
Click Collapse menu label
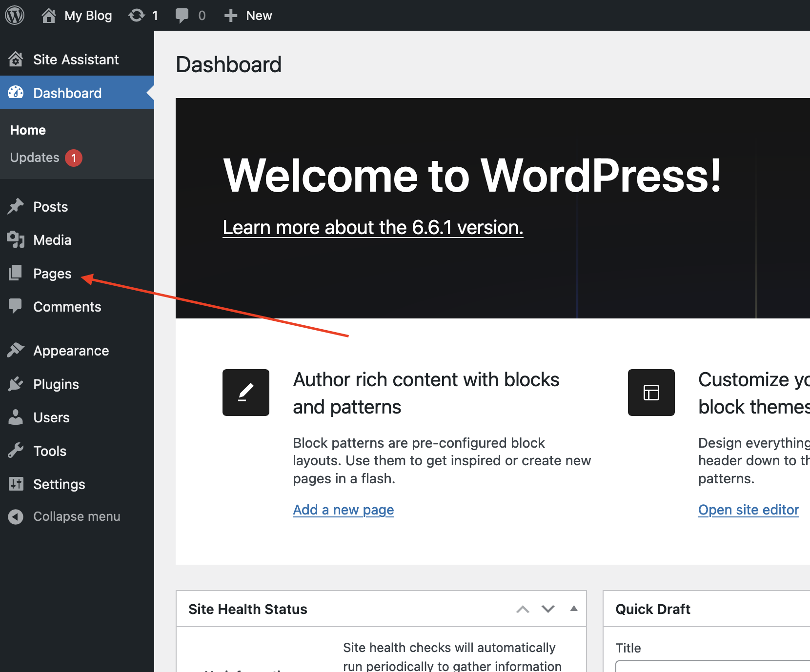click(x=77, y=516)
